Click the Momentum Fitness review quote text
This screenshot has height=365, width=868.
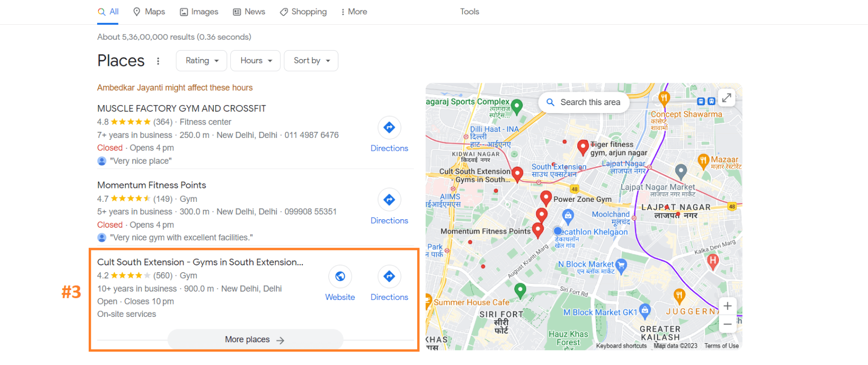pyautogui.click(x=181, y=238)
